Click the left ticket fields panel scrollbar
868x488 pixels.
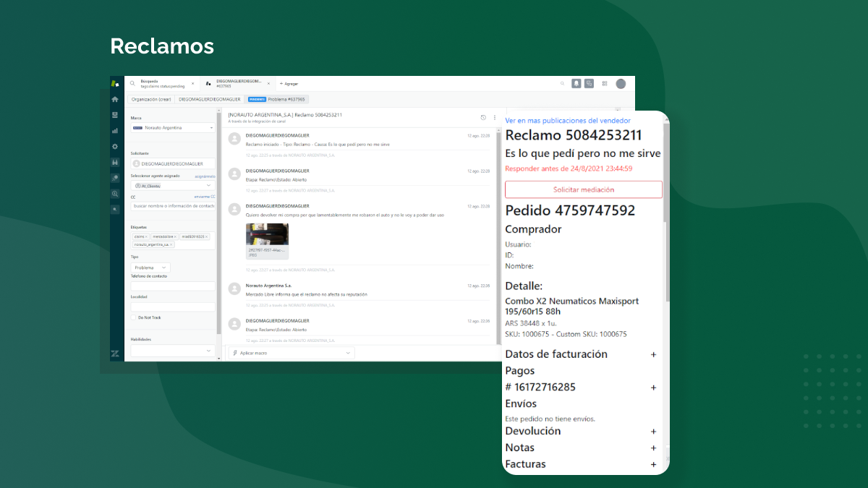(x=218, y=224)
